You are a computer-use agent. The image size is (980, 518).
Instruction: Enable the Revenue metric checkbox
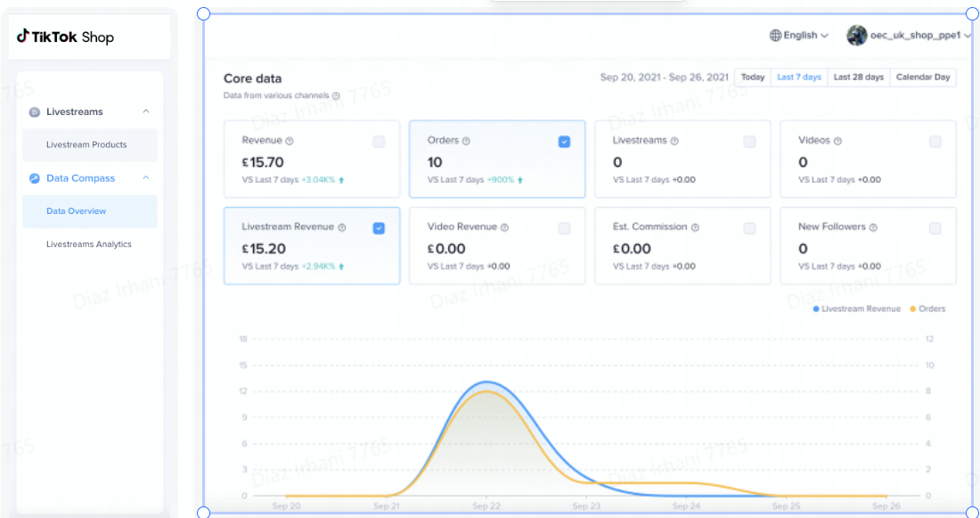pyautogui.click(x=379, y=142)
